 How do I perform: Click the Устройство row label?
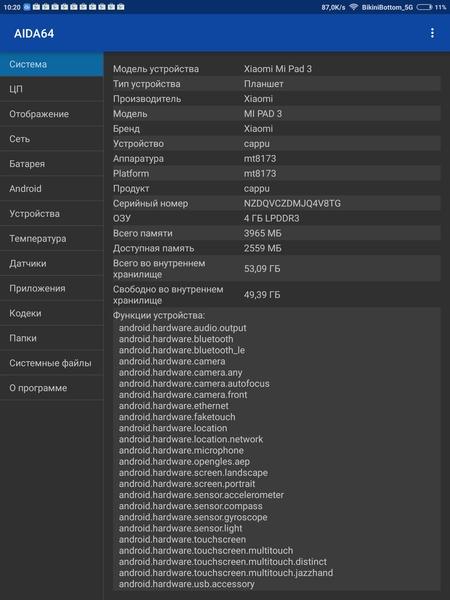pos(138,144)
